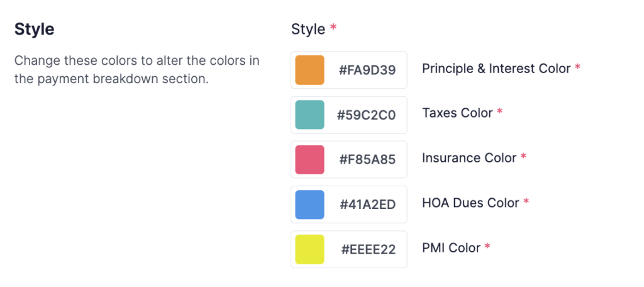644x287 pixels.
Task: Click the payment breakdown colors description text
Action: [x=136, y=70]
